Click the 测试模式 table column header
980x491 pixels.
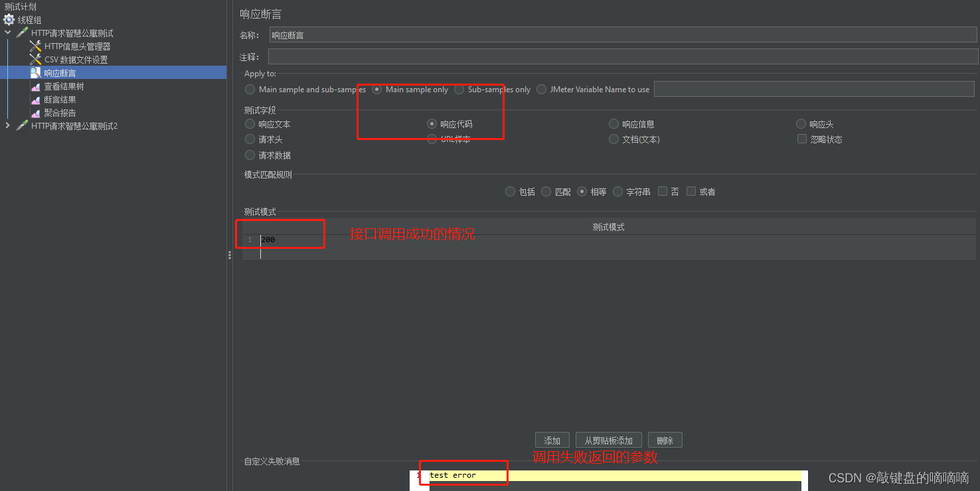coord(609,227)
